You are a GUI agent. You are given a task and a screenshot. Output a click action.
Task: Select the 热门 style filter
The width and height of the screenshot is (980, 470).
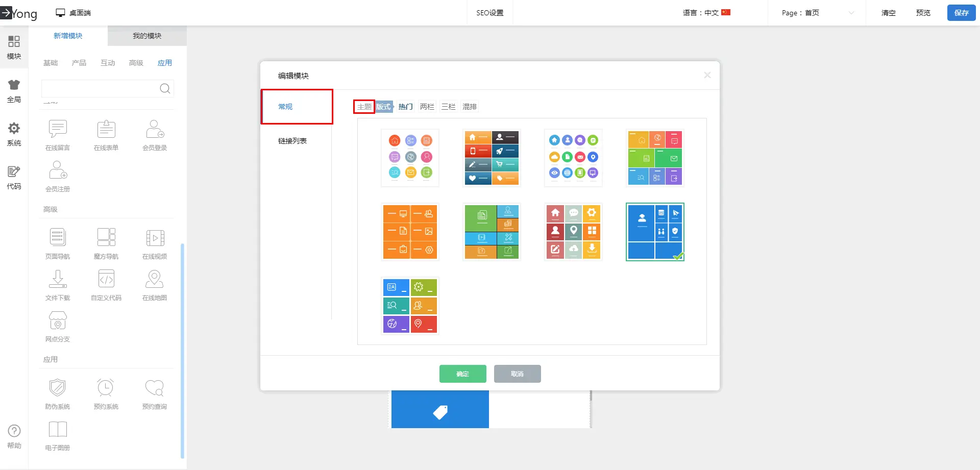(405, 107)
